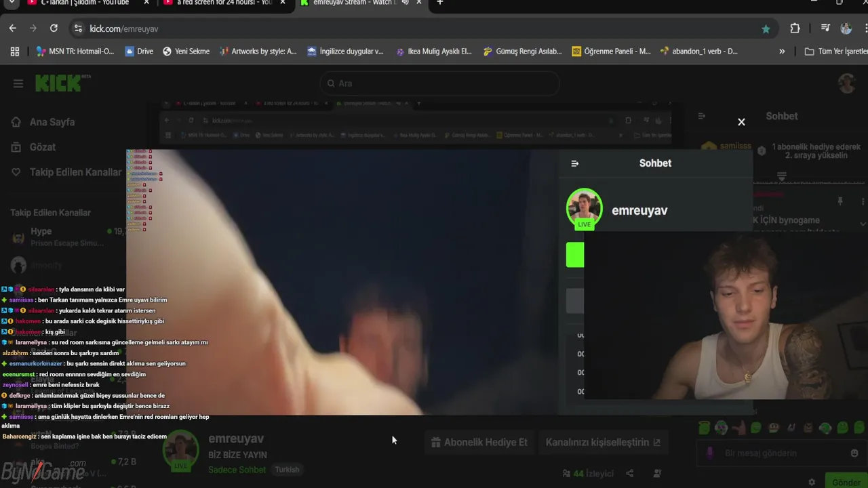Open the Hype followed channel
This screenshot has width=868, height=488.
(66, 237)
